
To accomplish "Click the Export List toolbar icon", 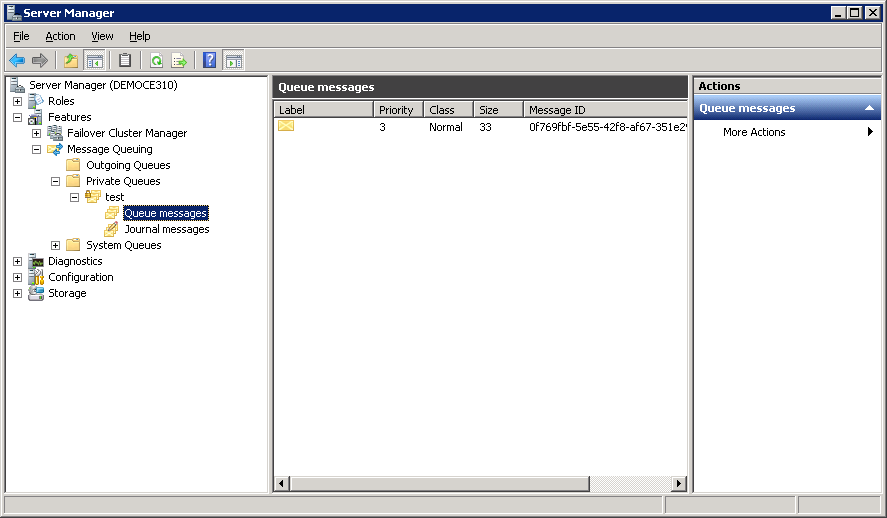I will 179,60.
